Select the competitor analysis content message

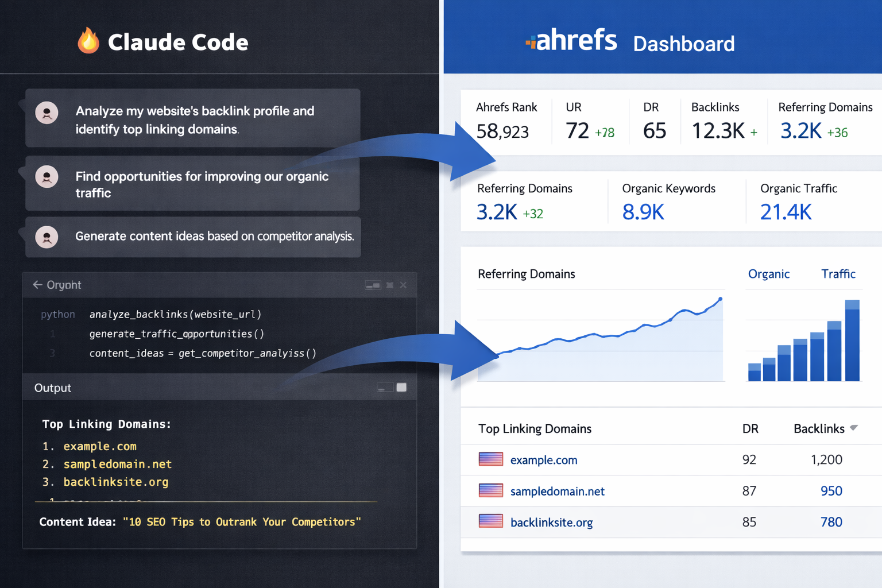pyautogui.click(x=193, y=237)
